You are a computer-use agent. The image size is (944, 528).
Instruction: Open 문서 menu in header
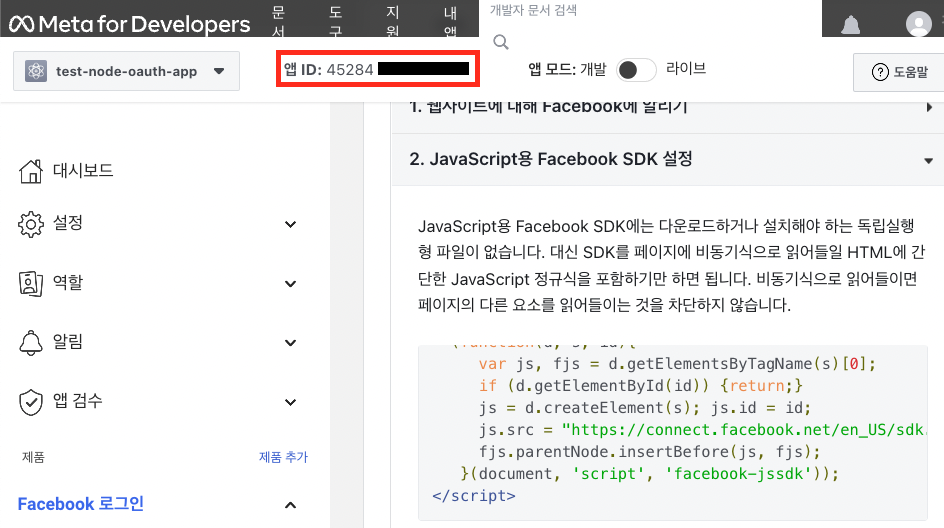(278, 21)
